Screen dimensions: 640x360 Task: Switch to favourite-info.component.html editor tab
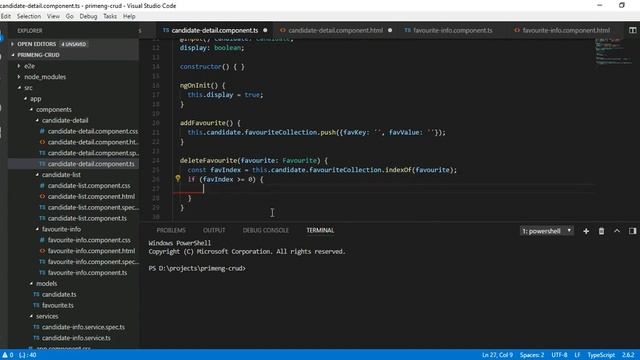coord(566,30)
